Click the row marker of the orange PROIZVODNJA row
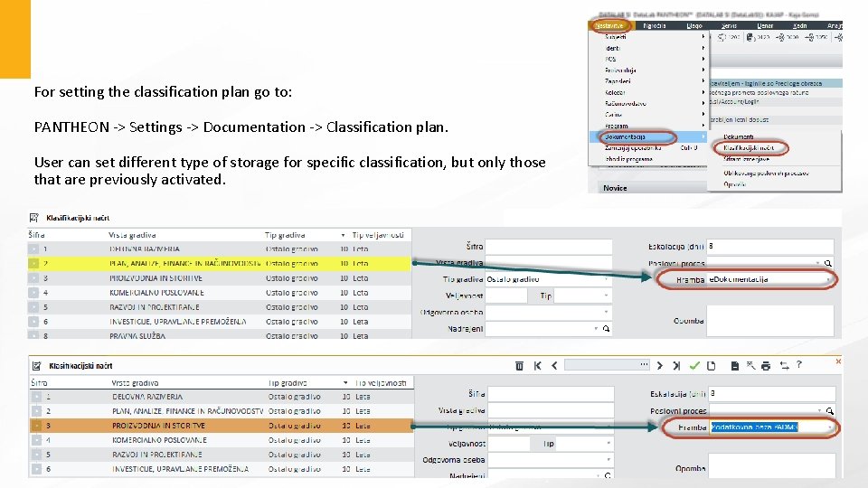The image size is (868, 488). tap(36, 426)
